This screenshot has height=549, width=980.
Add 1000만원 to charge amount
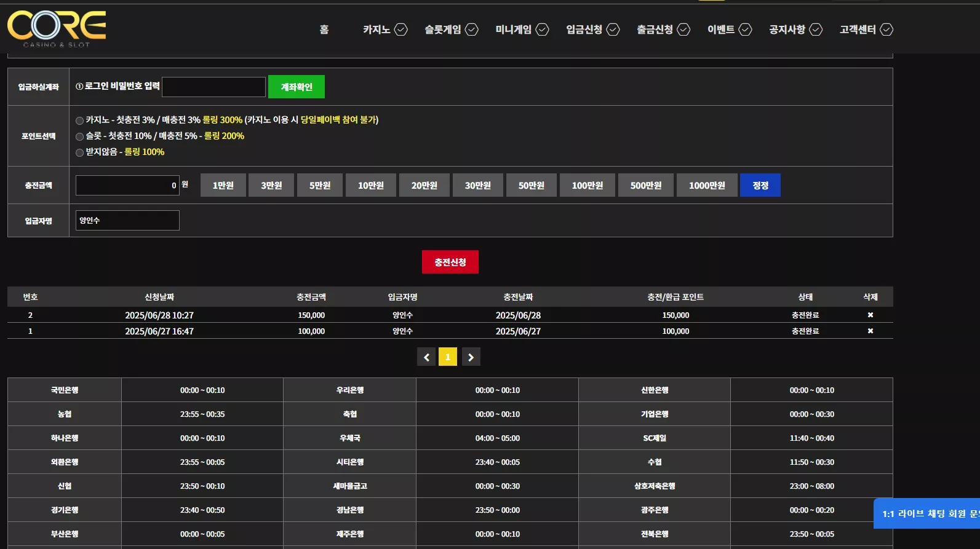tap(707, 185)
